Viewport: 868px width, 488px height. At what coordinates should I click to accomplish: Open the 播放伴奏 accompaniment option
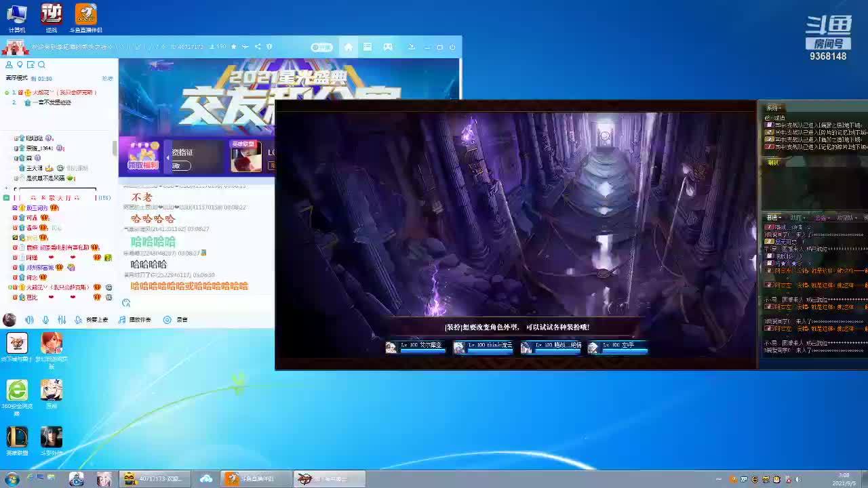[134, 320]
